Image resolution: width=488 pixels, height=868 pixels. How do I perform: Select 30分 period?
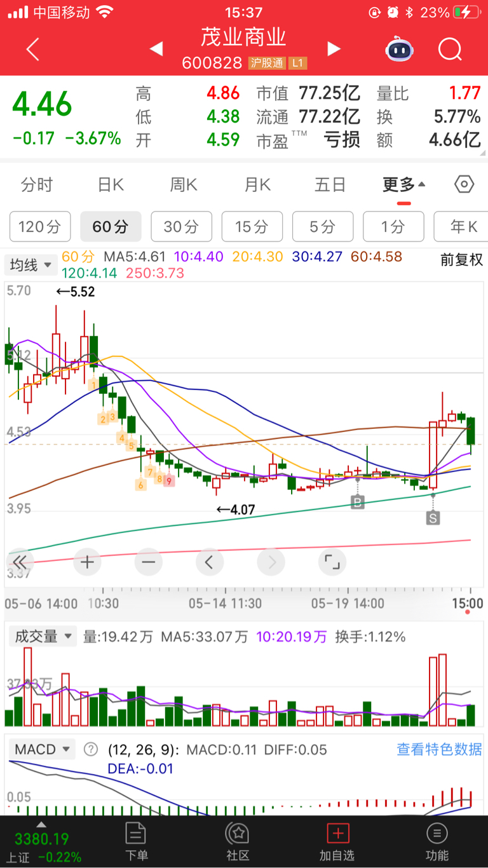coord(181,226)
